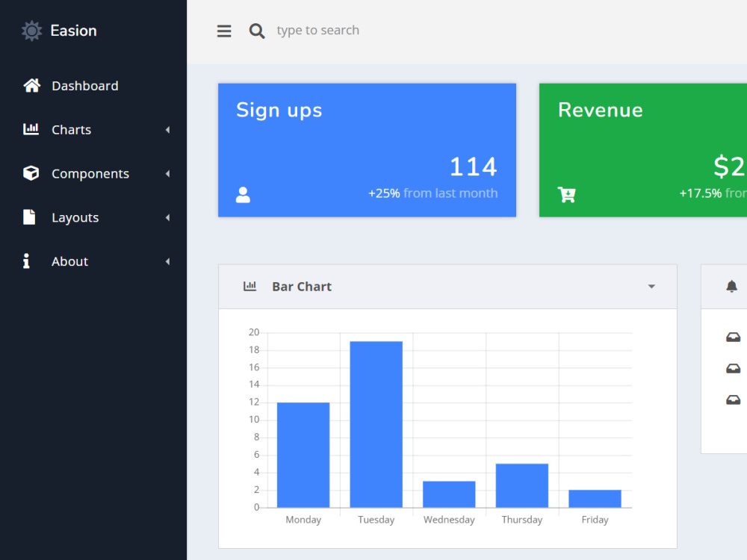Click the first inbox tray icon
This screenshot has height=560, width=747.
pyautogui.click(x=734, y=337)
